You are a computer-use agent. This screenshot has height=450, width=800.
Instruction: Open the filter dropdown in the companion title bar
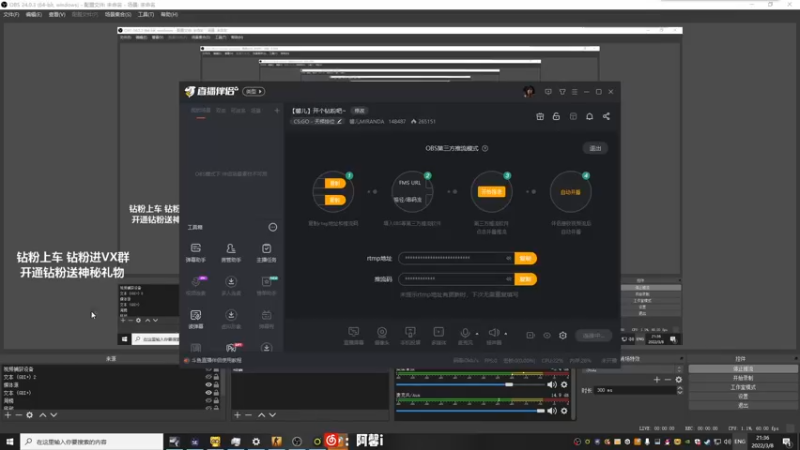point(562,92)
